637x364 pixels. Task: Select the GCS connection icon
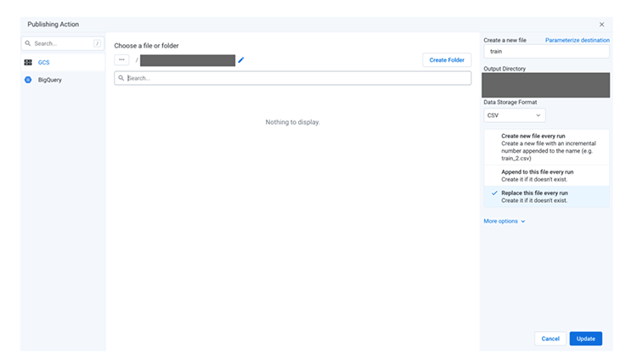click(28, 62)
